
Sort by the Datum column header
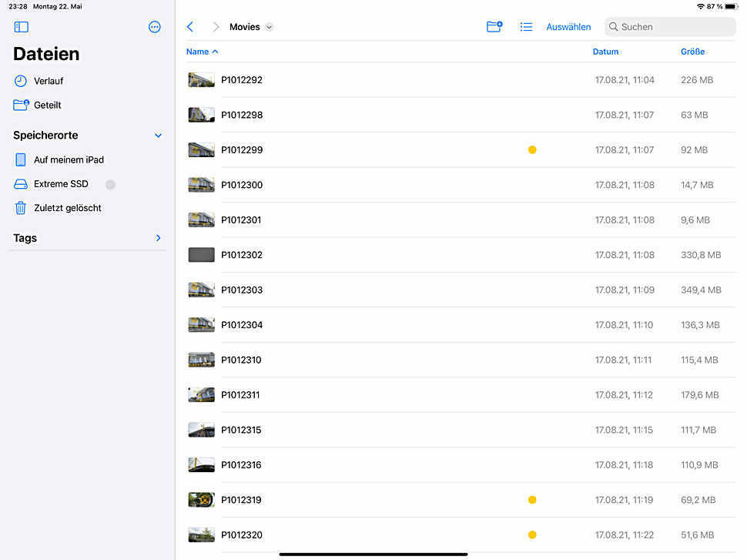605,52
